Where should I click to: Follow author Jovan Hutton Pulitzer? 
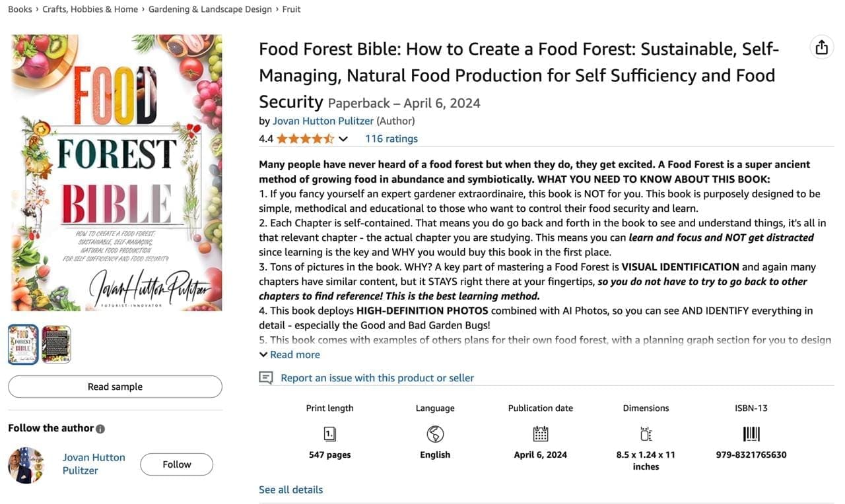176,464
